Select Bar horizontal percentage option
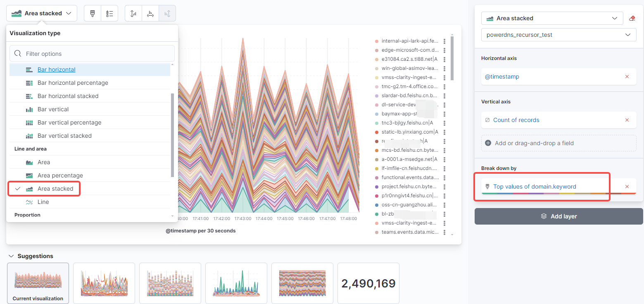The height and width of the screenshot is (304, 644). point(90,83)
